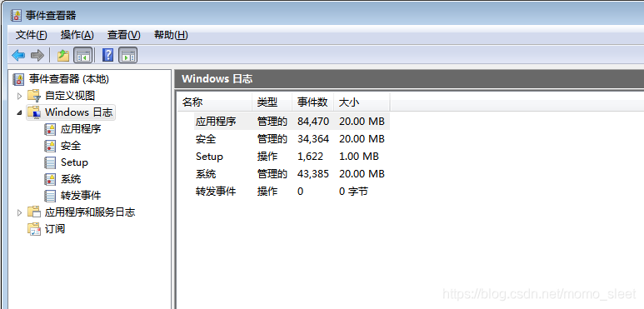This screenshot has height=309, width=644.
Task: Open the 文件(F) menu
Action: [31, 35]
